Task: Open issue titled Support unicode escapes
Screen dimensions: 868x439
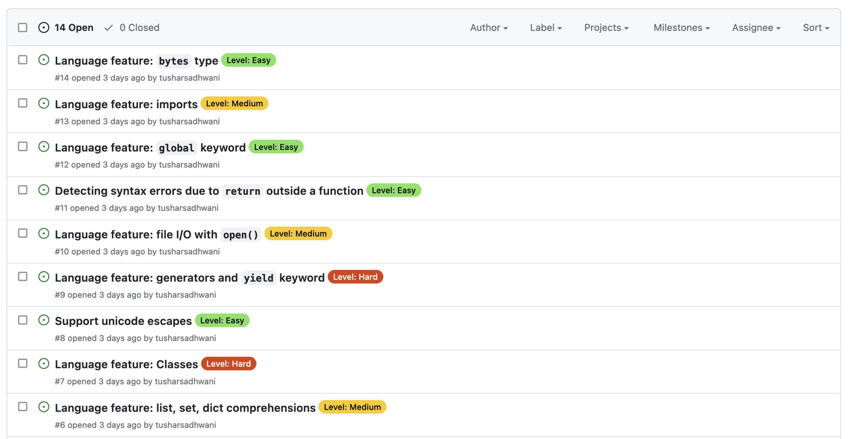Action: tap(123, 321)
